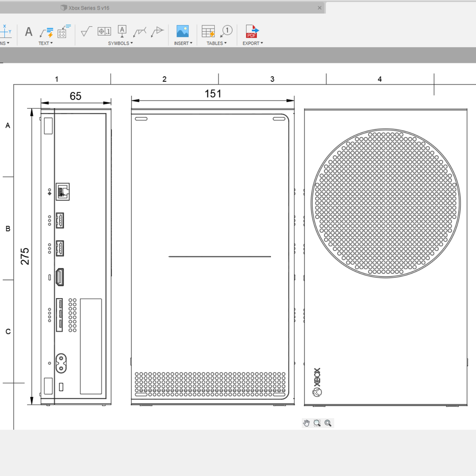The image size is (476, 476).
Task: Click the power connector outline in the drawing
Action: (61, 363)
